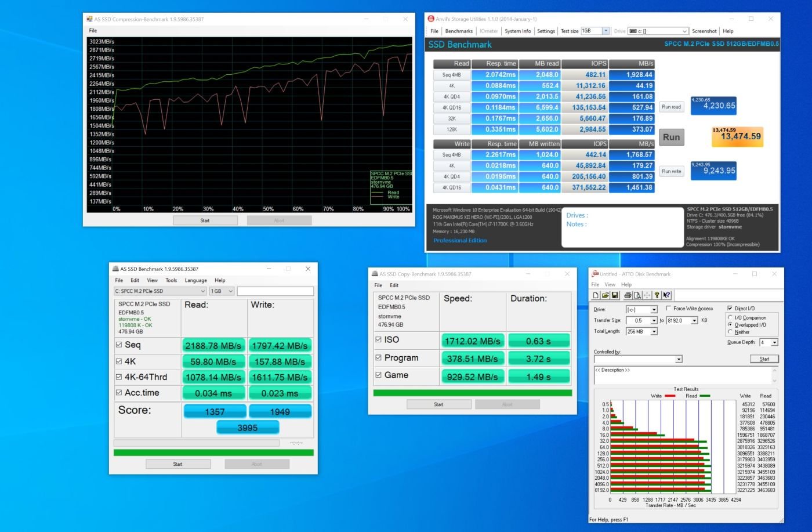Open the Edit menu in AS SSD Copy-Benchmark

click(x=394, y=285)
